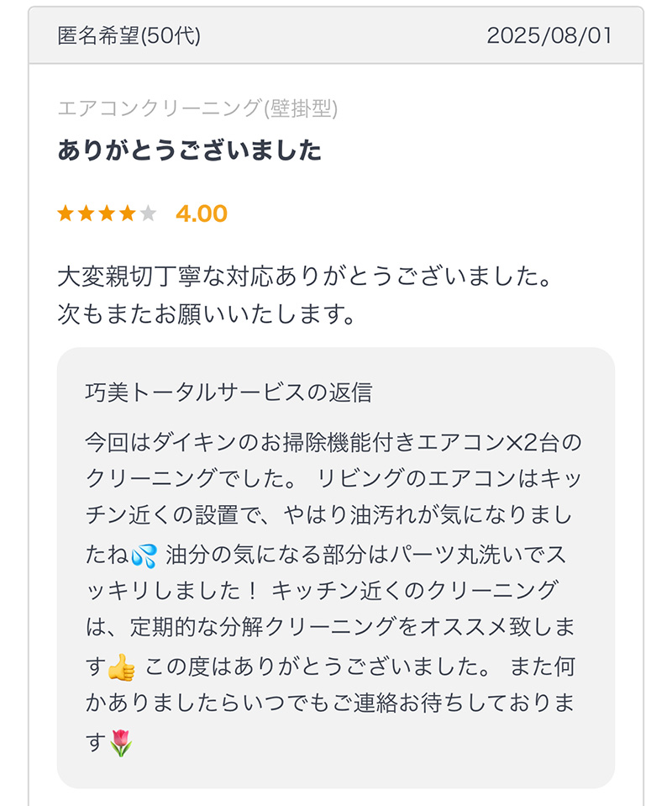Click the reply line about 定期的な分解クリーニング
The height and width of the screenshot is (806, 672).
pos(330,627)
